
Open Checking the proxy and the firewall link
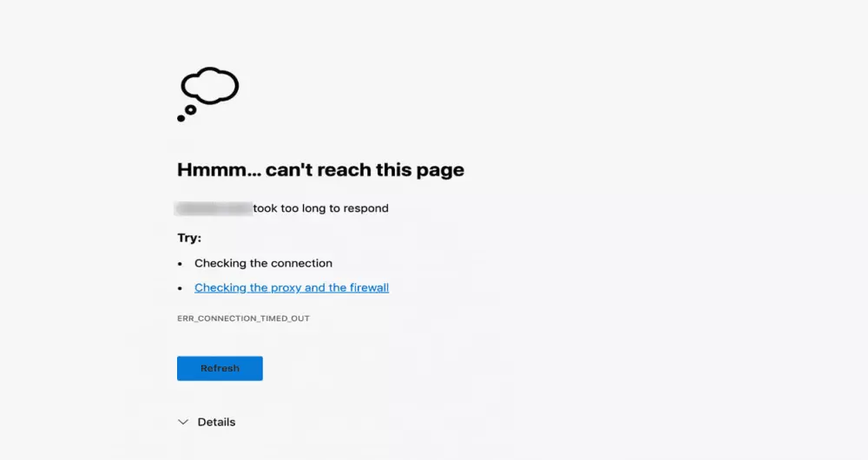tap(292, 287)
